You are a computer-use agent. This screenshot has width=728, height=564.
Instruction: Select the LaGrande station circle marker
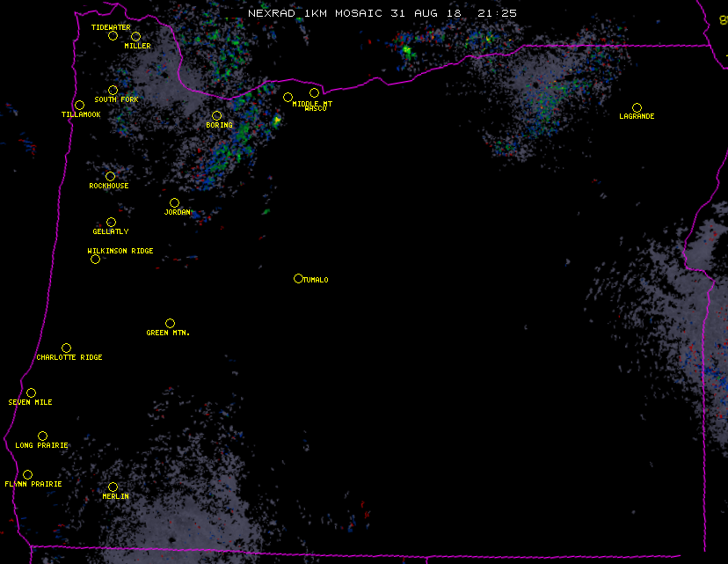pyautogui.click(x=637, y=108)
